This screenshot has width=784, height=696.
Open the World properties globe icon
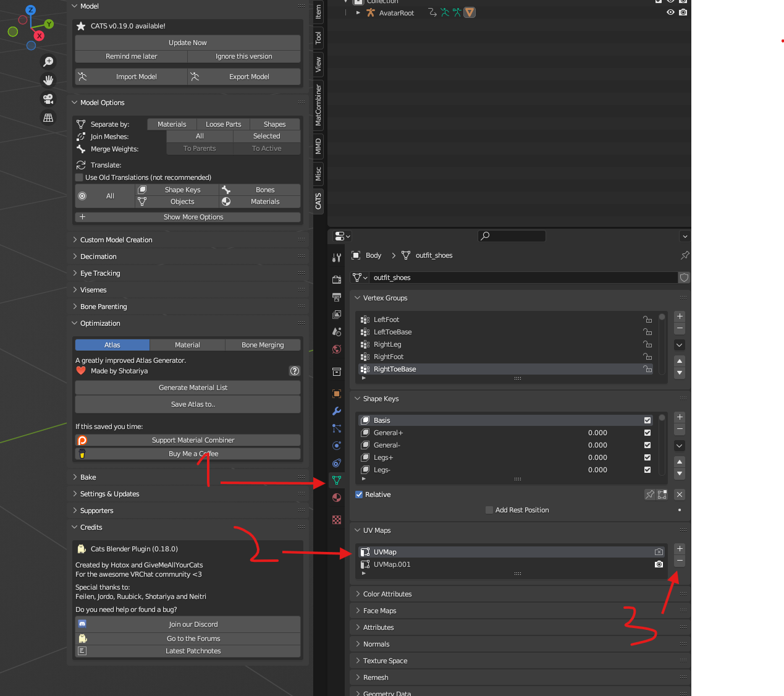click(x=337, y=349)
